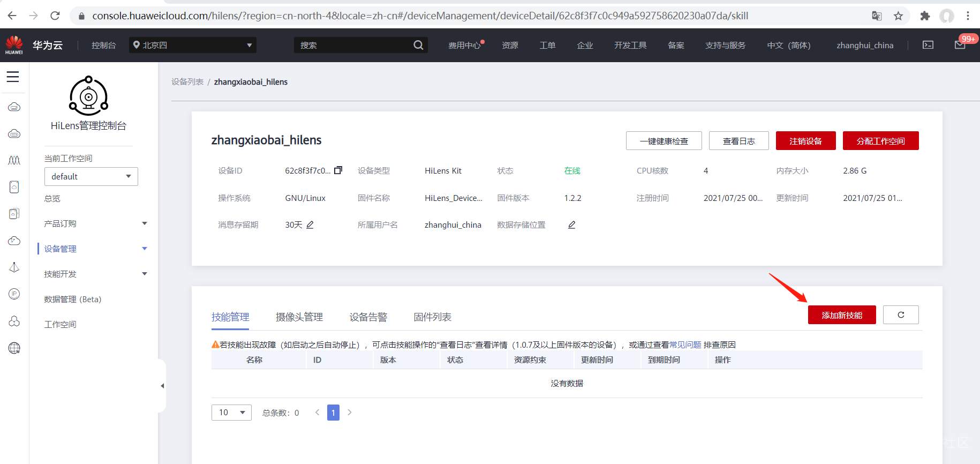Reload the page in the browser
Viewport: 980px width, 464px height.
tap(55, 16)
